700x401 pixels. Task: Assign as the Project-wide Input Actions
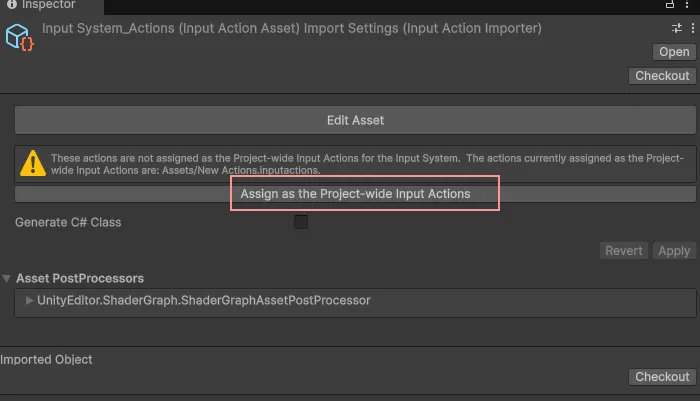pyautogui.click(x=355, y=193)
